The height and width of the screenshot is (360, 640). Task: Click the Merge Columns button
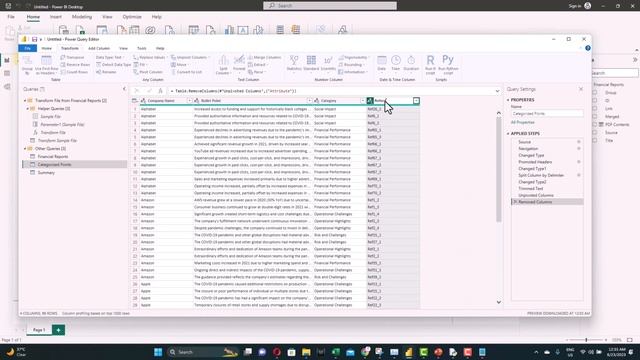pos(264,58)
